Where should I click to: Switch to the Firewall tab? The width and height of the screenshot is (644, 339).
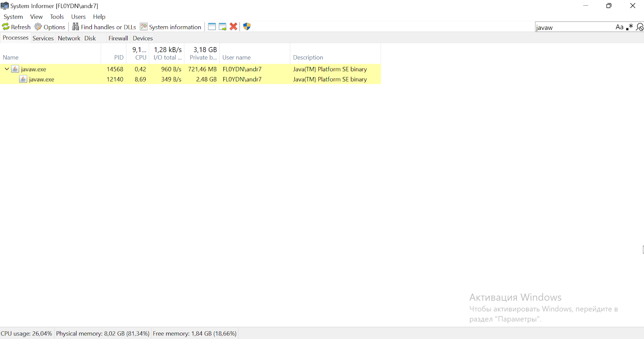click(x=118, y=38)
